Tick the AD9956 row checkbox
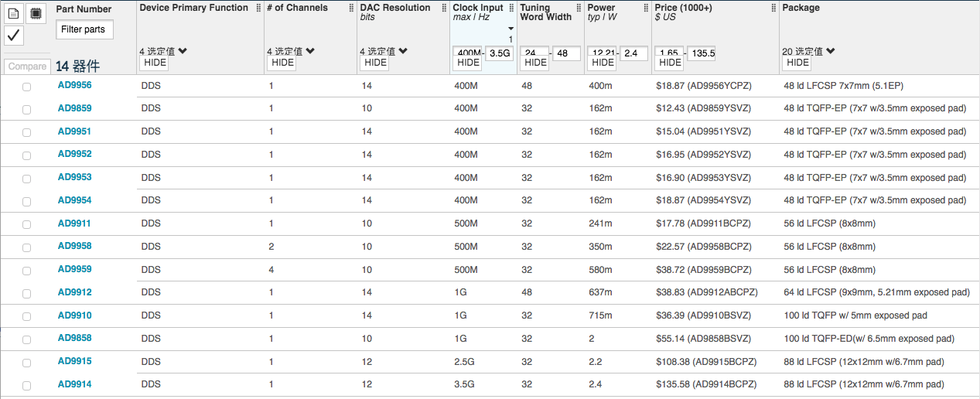 27,87
